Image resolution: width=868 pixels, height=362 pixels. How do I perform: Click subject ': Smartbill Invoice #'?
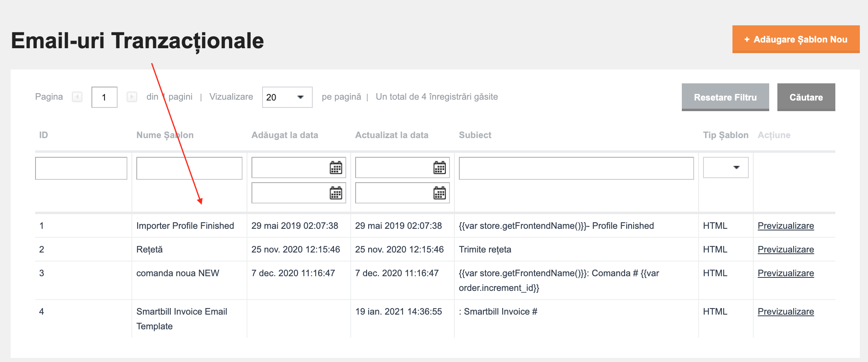tap(498, 312)
